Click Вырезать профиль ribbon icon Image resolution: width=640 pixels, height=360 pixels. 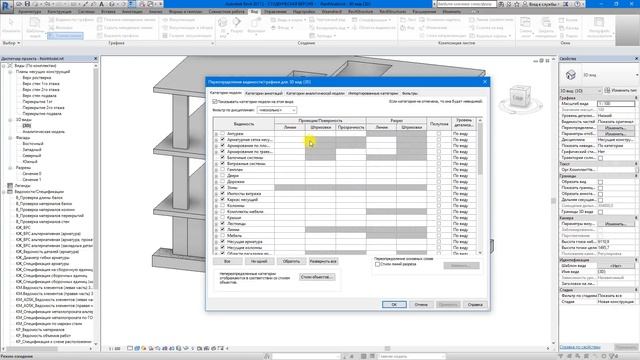[x=100, y=36]
